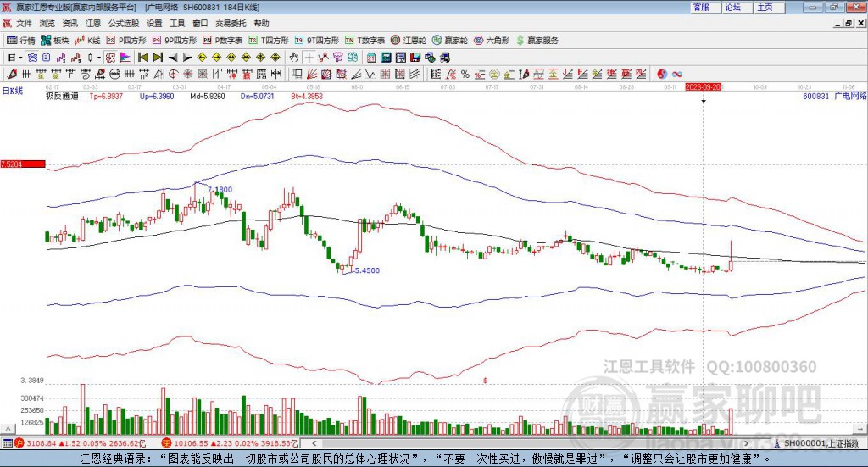Click the 极反通道 indicator name

coord(62,96)
